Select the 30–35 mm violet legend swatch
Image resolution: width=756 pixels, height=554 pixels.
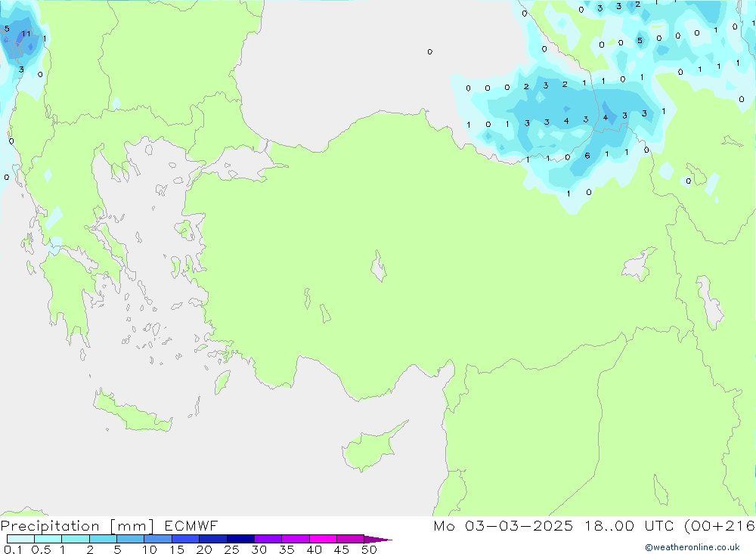268,539
